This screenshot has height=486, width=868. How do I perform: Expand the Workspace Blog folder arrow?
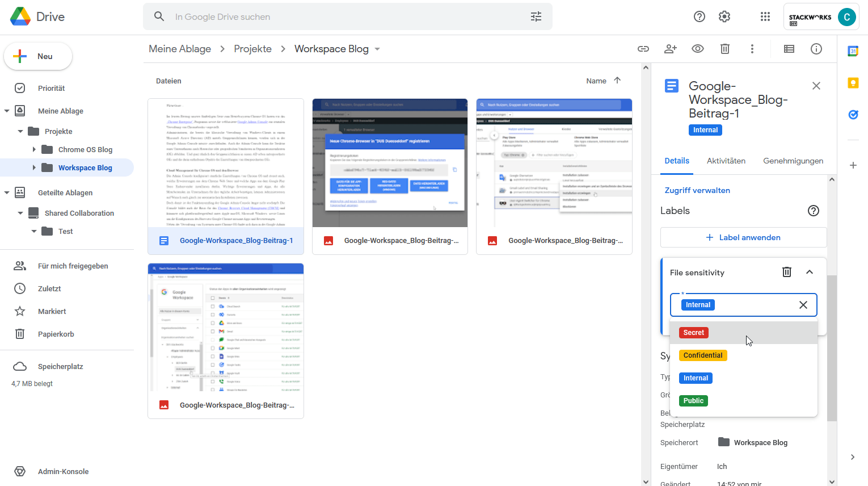(34, 167)
